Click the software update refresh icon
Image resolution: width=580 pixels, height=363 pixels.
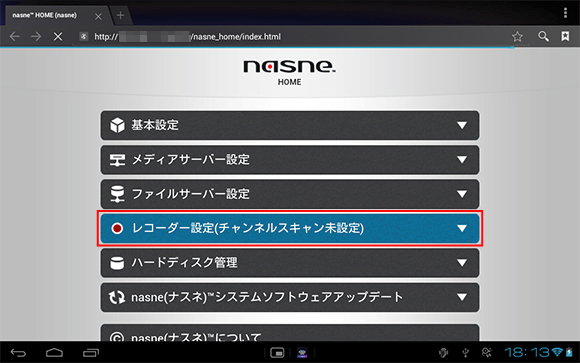pyautogui.click(x=117, y=297)
